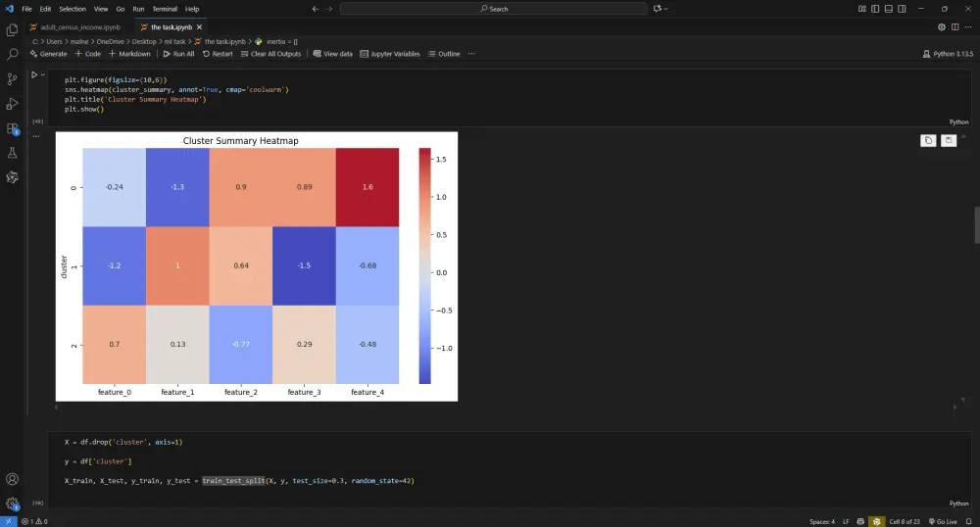Viewport: 980px width, 527px height.
Task: Open Copilot dropdown arrow in title bar
Action: click(666, 9)
